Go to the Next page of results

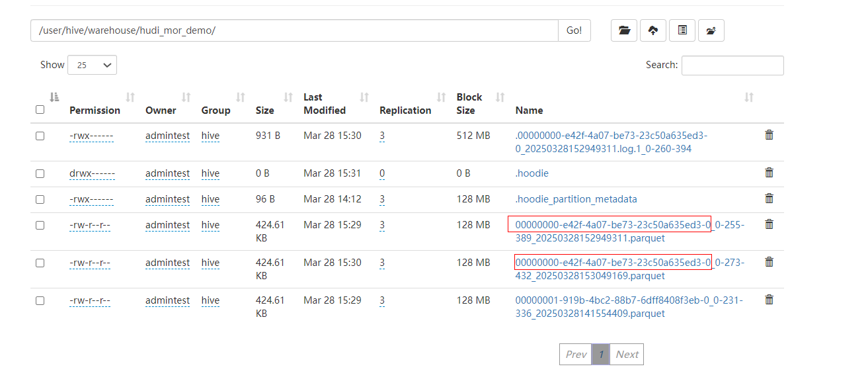(x=627, y=354)
